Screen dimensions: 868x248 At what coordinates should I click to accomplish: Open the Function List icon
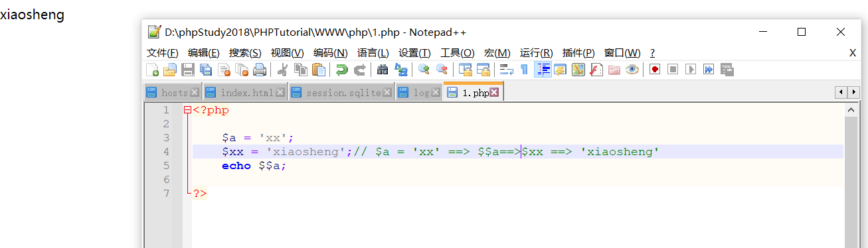point(596,69)
